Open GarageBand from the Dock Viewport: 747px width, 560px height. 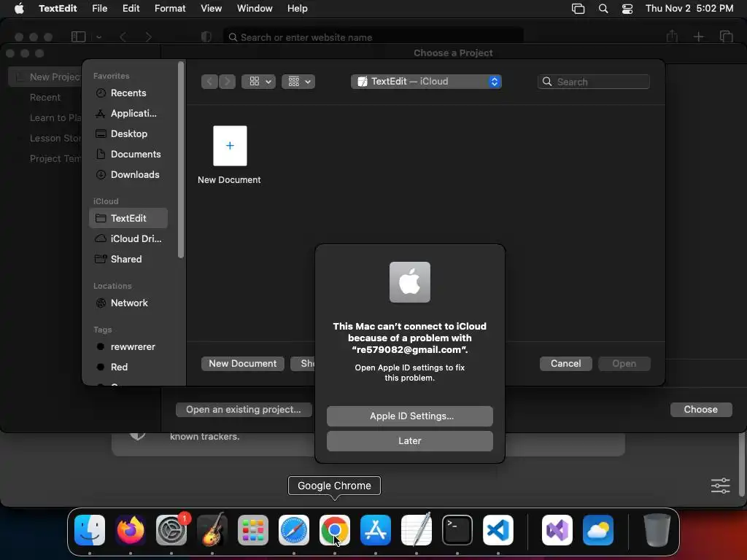coord(212,530)
